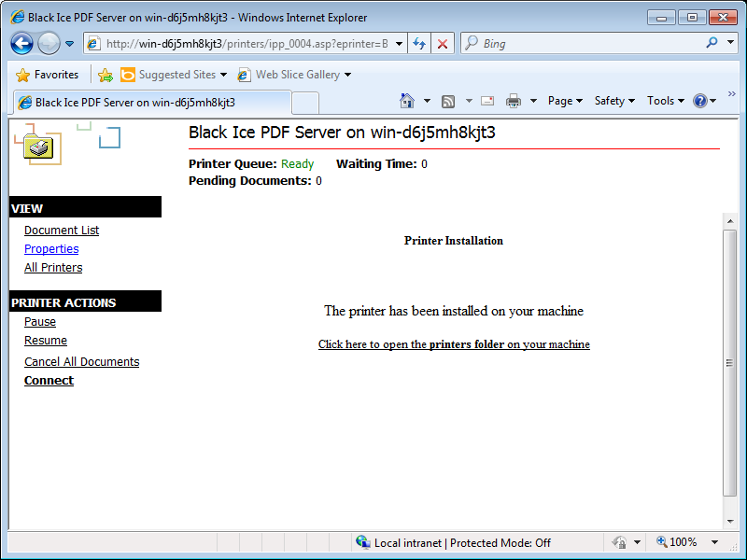This screenshot has width=747, height=560.
Task: Open the Document List link
Action: [x=62, y=231]
